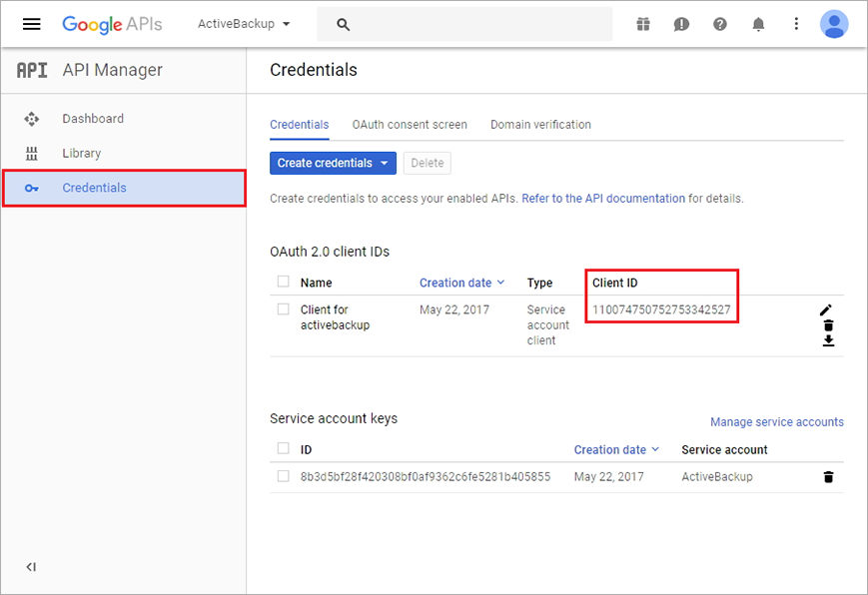Select the key ID 8b3d5bf28f420308bf0af9362c6fe5281b405855

(x=426, y=477)
